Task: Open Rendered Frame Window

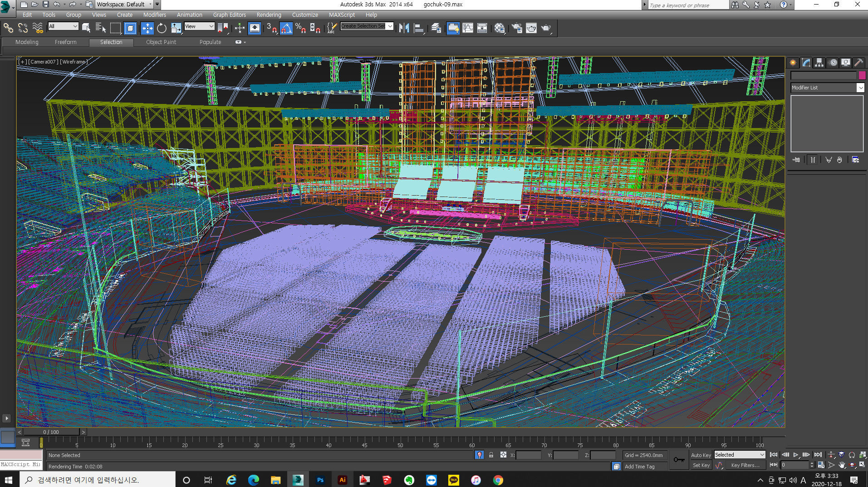Action: (531, 28)
